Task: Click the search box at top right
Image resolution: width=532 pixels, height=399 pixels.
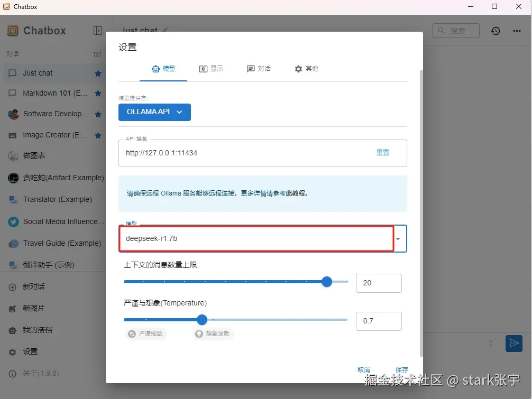Action: (456, 31)
